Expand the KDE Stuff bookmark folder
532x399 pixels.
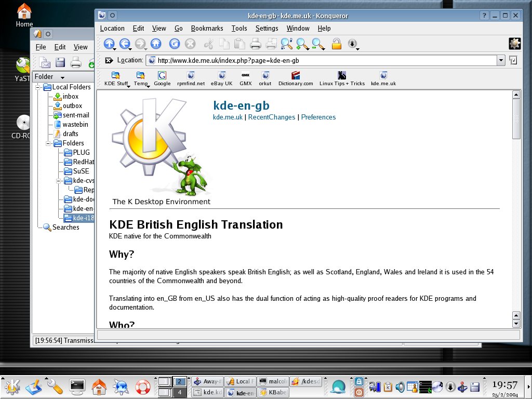pos(116,79)
